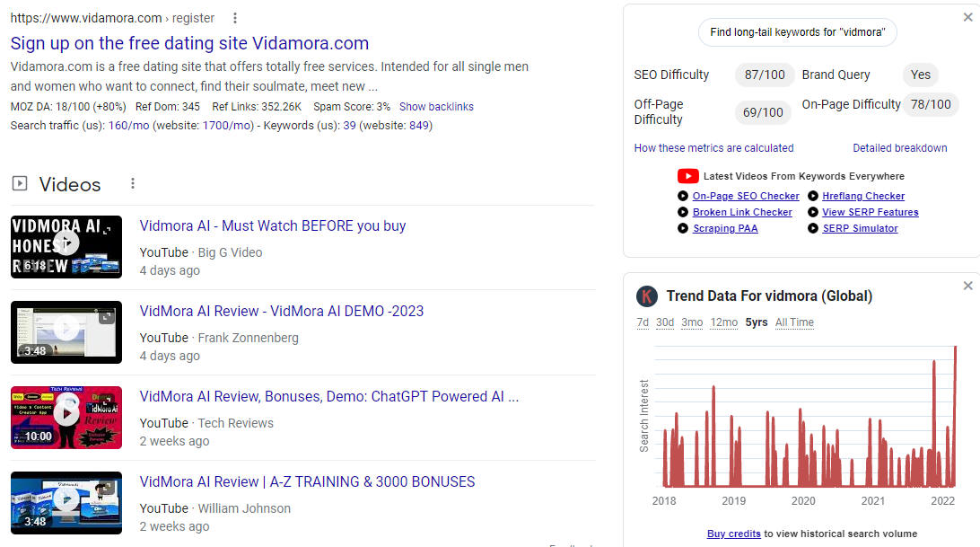Viewport: 980px width, 547px height.
Task: Open the Broken Link Checker video link
Action: (742, 212)
